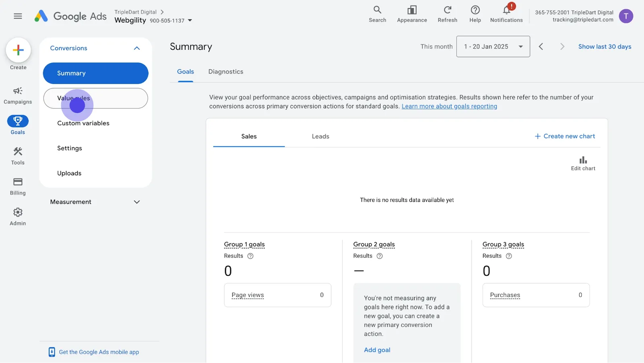Select Value rules menu item

(x=96, y=98)
